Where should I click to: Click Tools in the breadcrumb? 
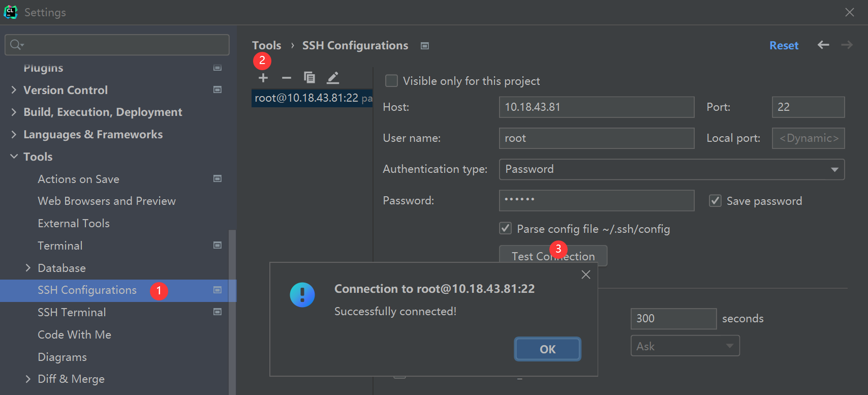point(267,46)
